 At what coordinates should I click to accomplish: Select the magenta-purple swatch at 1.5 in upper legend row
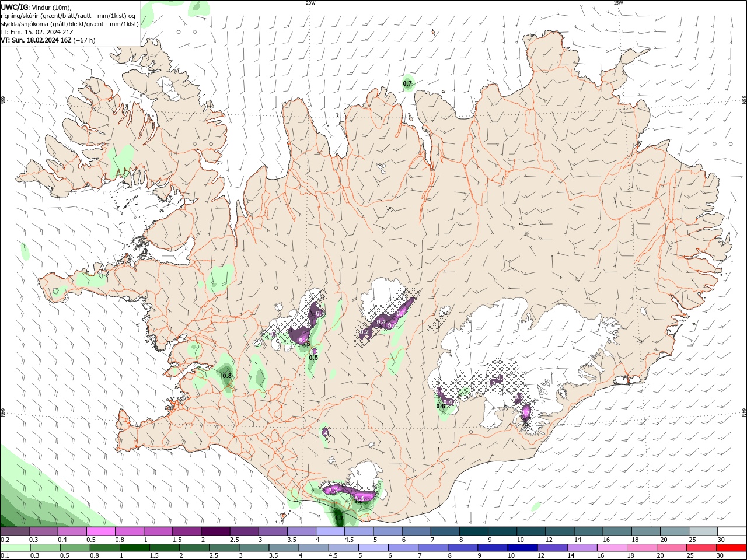187,531
